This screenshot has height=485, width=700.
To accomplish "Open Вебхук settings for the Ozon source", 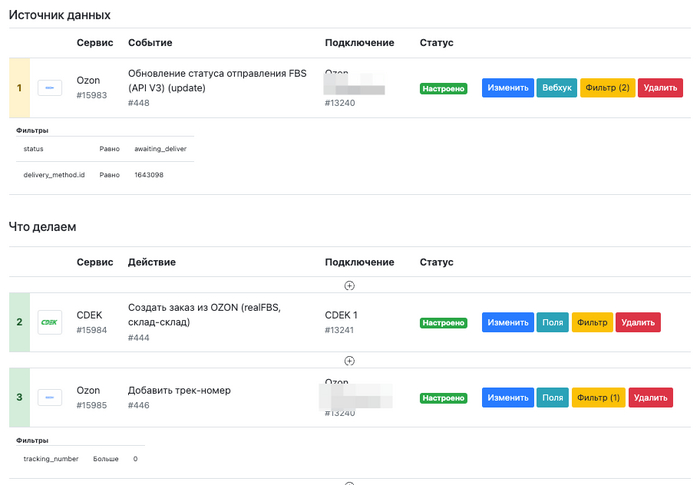I will (x=556, y=88).
